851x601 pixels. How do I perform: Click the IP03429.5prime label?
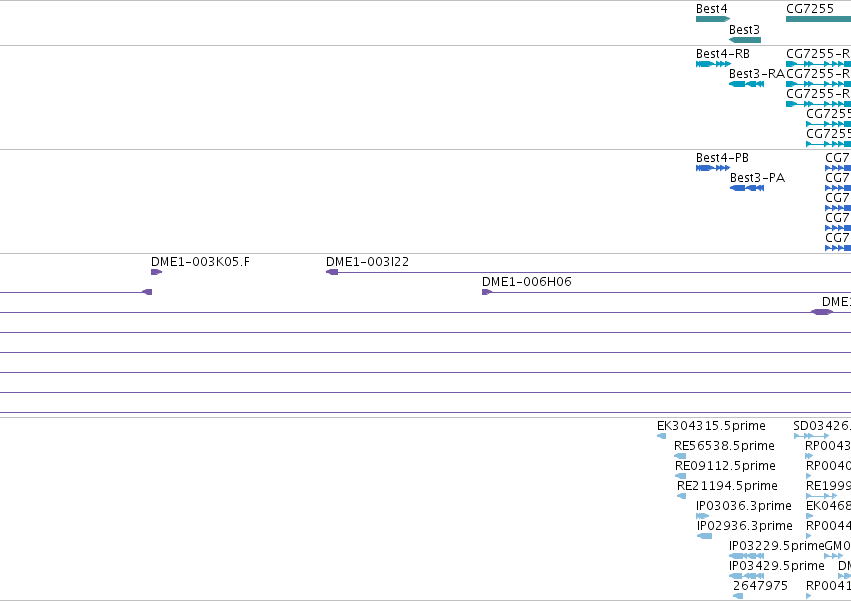click(x=777, y=566)
